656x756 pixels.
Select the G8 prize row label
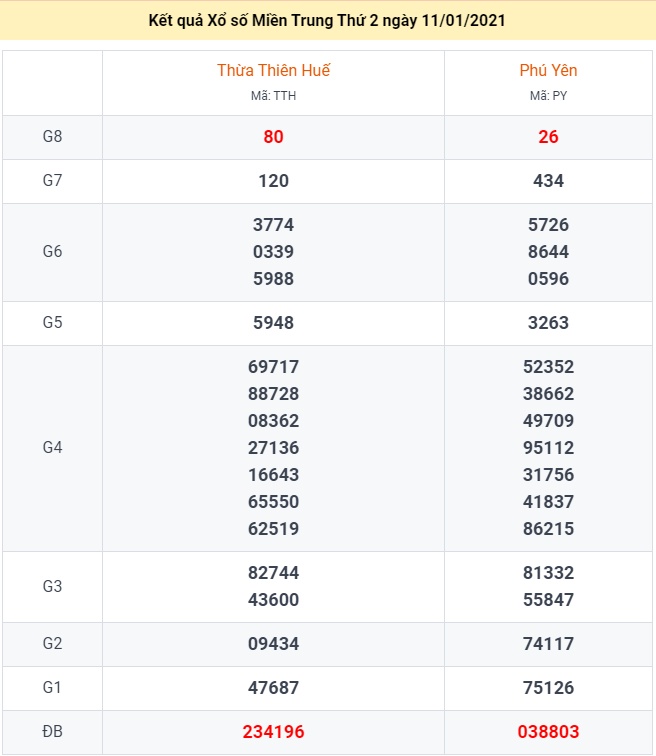(x=52, y=136)
